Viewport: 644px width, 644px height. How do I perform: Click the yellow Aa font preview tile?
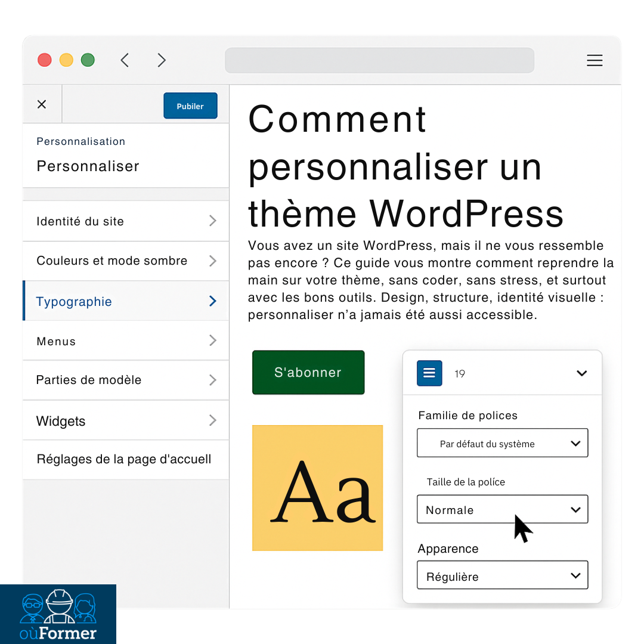click(x=317, y=488)
